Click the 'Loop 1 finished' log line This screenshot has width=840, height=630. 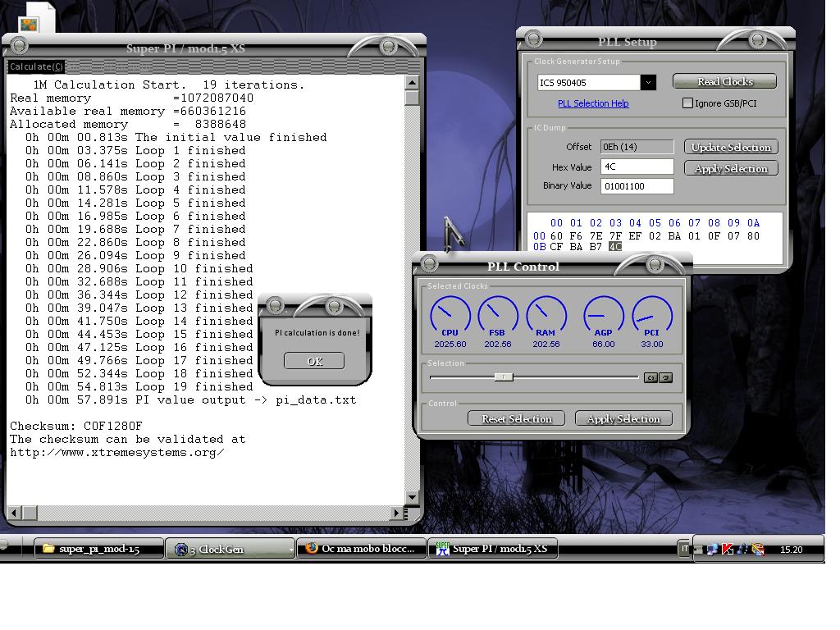pos(135,151)
